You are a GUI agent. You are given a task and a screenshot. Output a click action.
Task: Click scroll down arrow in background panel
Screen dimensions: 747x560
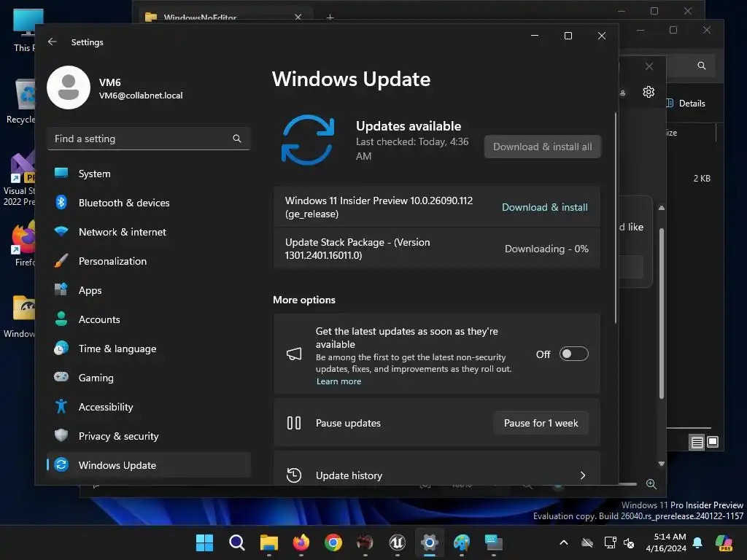[x=661, y=464]
